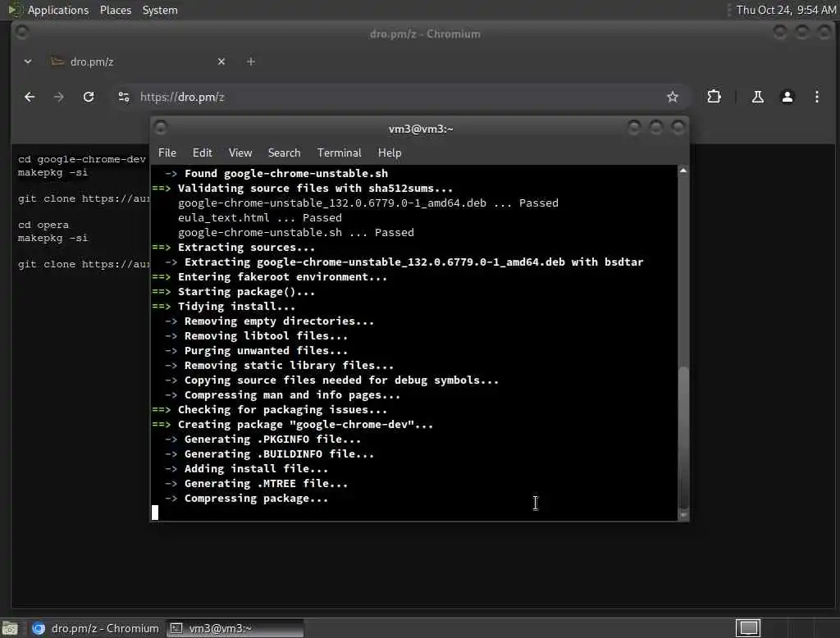Click 'Checking for packaging issues...' line
840x638 pixels.
[282, 410]
